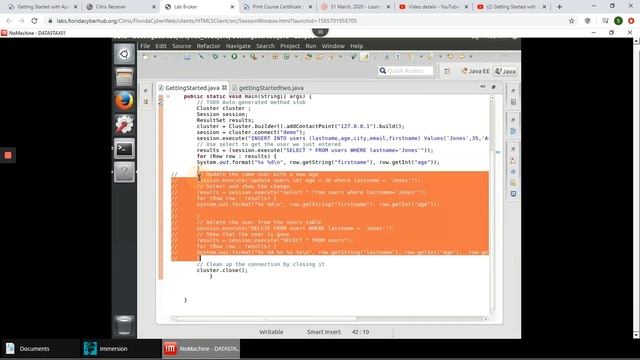Viewport: 640px width, 360px height.
Task: Click the browser reload icon
Action: tap(34, 20)
